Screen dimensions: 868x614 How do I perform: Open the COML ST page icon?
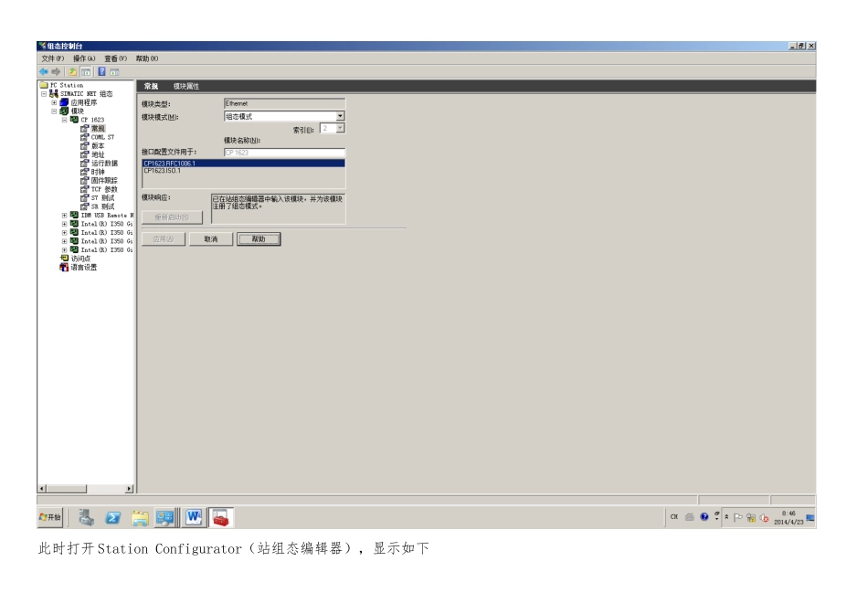[84, 137]
